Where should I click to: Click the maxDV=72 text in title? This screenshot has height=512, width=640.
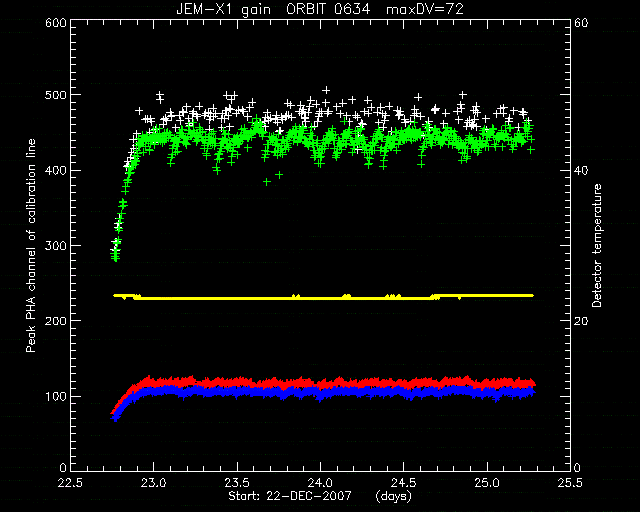click(x=425, y=9)
